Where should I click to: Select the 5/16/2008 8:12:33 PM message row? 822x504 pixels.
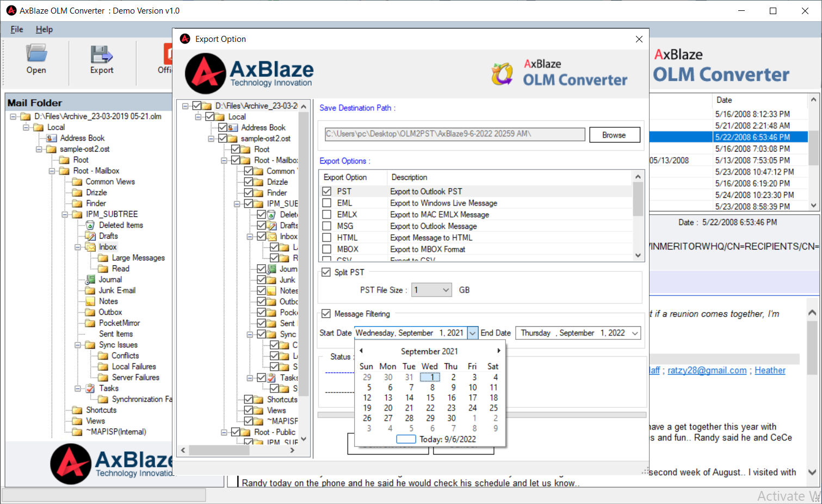click(752, 114)
